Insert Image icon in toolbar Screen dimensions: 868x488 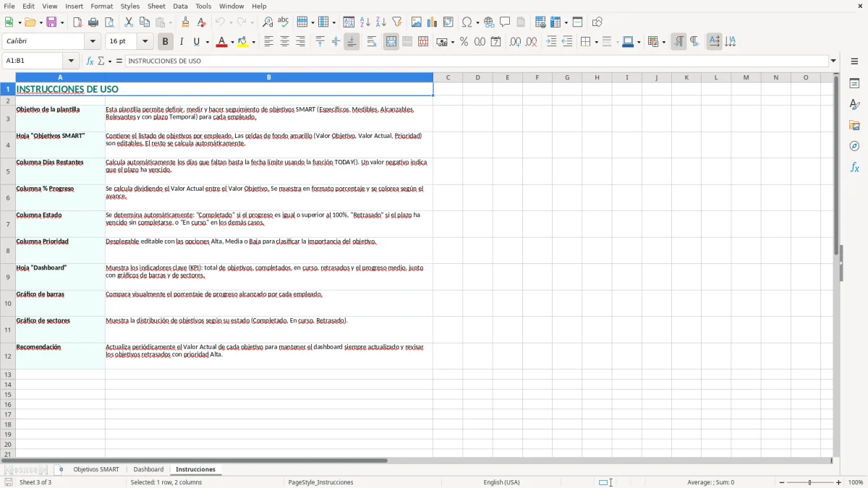click(417, 22)
